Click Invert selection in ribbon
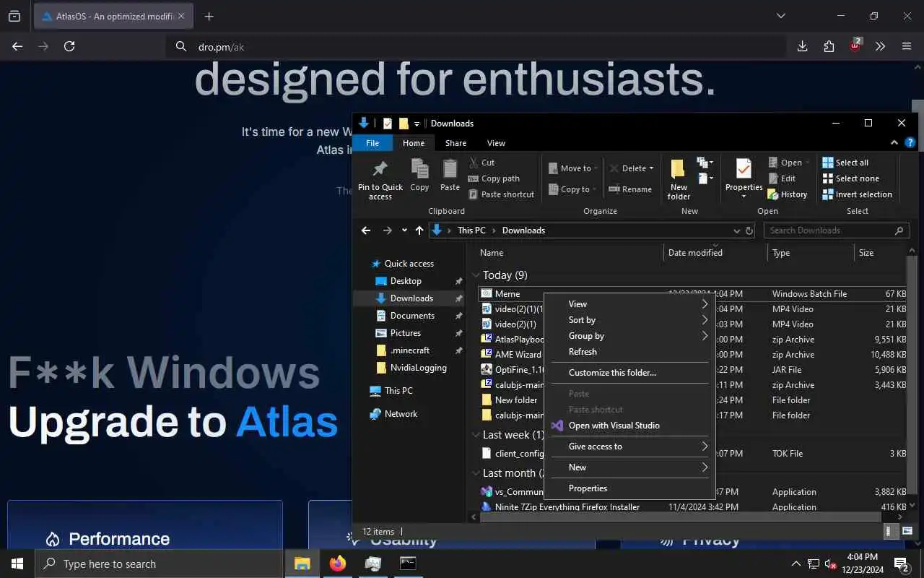Screen dimensions: 924x578 coord(857,194)
